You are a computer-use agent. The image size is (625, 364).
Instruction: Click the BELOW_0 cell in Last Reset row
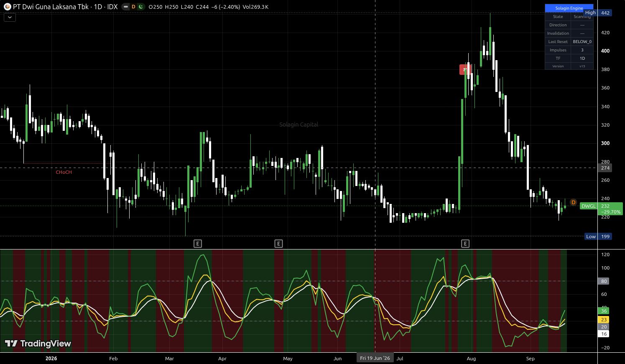pyautogui.click(x=582, y=42)
